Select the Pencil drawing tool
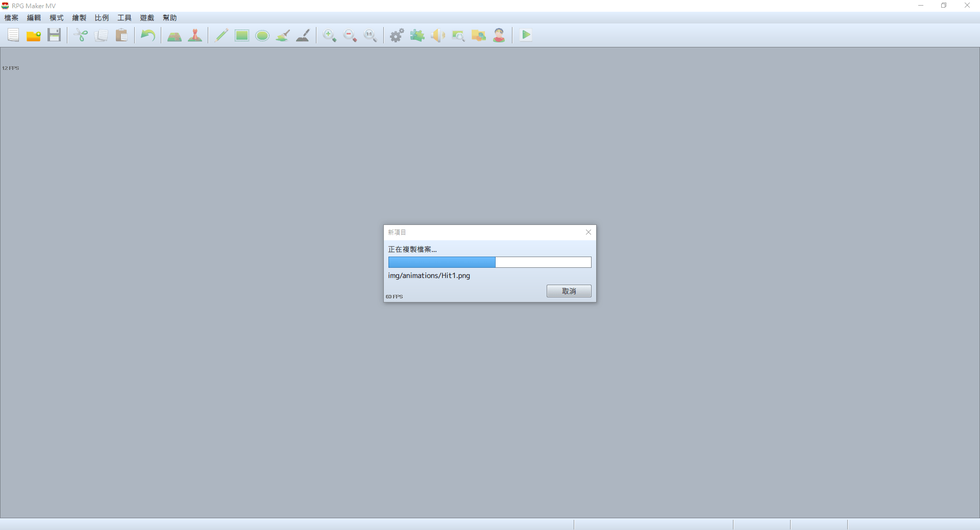This screenshot has height=530, width=980. coord(222,35)
